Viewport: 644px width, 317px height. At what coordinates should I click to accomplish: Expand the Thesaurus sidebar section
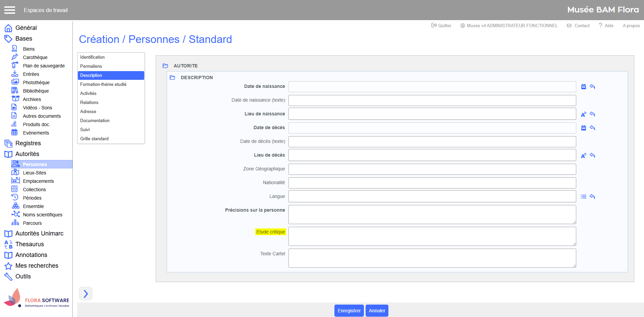click(30, 244)
